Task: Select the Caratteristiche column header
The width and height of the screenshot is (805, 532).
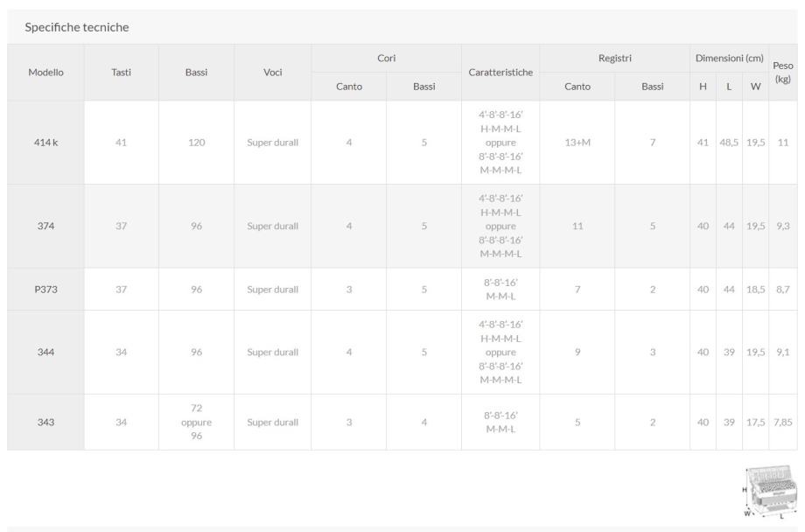Action: click(500, 73)
